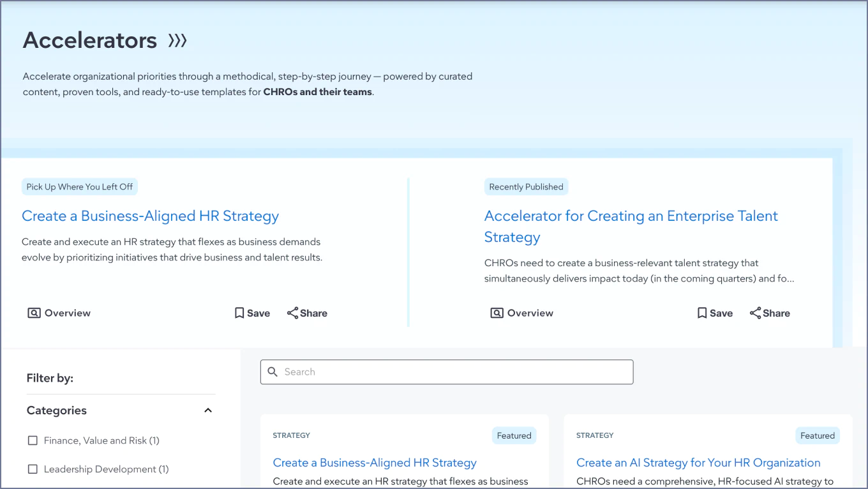Viewport: 868px width, 489px height.
Task: Click the magnifier icon in the search box
Action: pos(273,372)
